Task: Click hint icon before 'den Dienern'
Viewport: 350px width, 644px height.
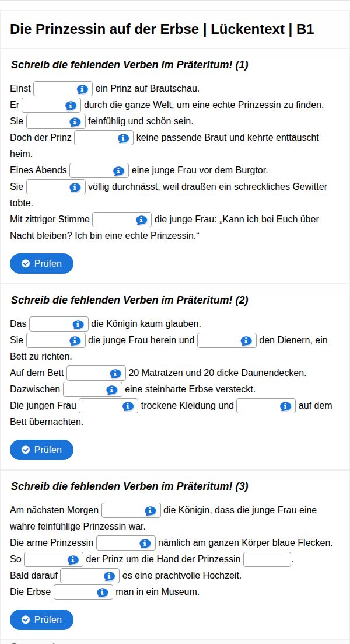Action: tap(246, 341)
